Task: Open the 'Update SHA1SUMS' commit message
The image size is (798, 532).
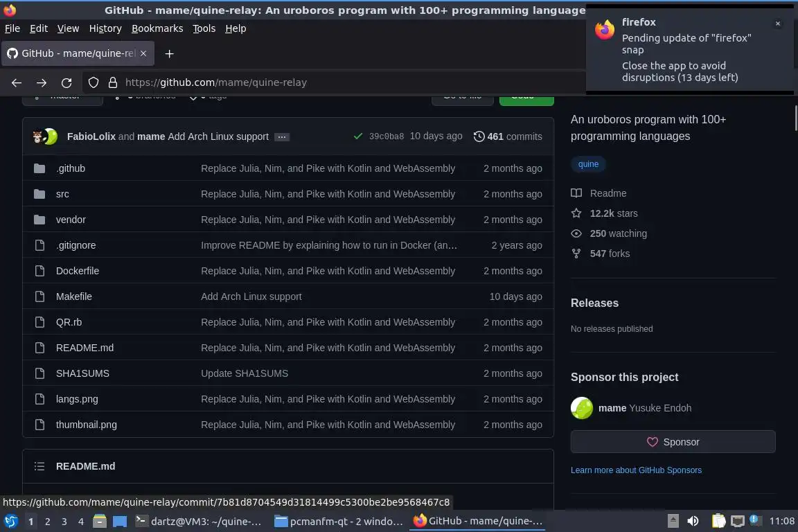Action: tap(245, 373)
